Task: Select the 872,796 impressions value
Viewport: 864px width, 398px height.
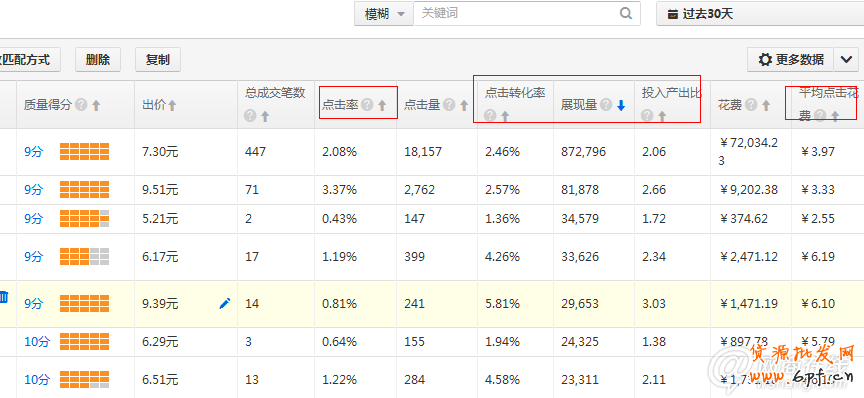Action: [584, 152]
